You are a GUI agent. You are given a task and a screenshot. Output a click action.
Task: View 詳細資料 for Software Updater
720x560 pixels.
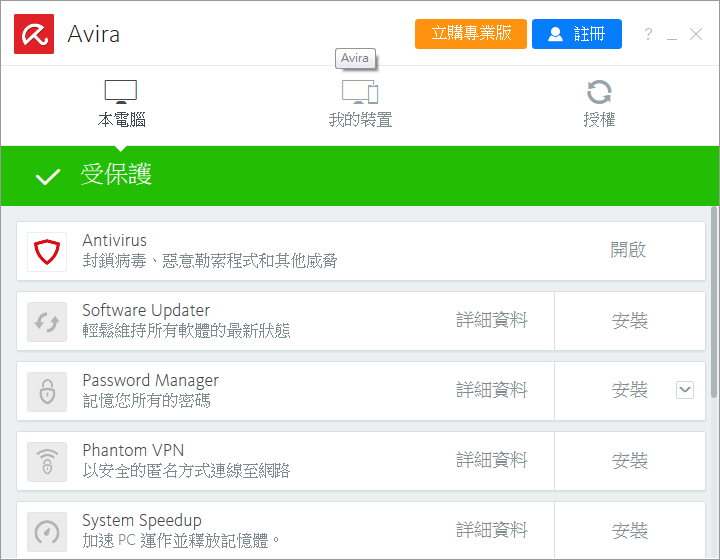click(492, 320)
